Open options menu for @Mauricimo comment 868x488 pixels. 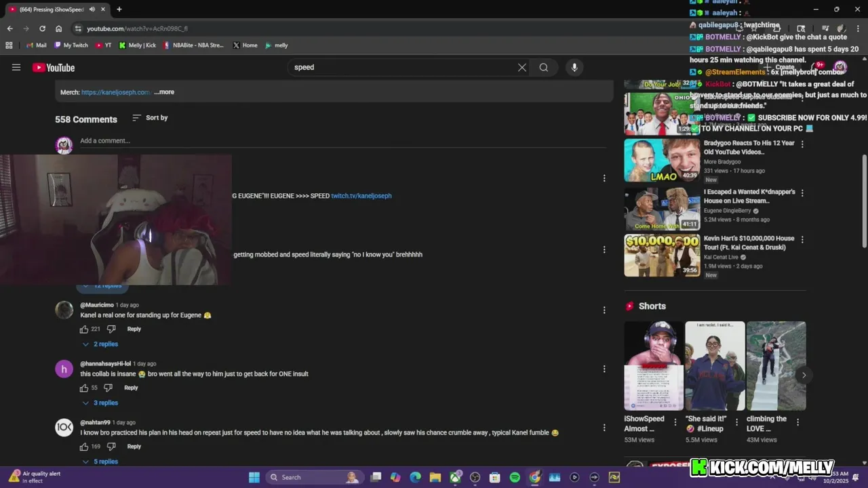tap(604, 310)
